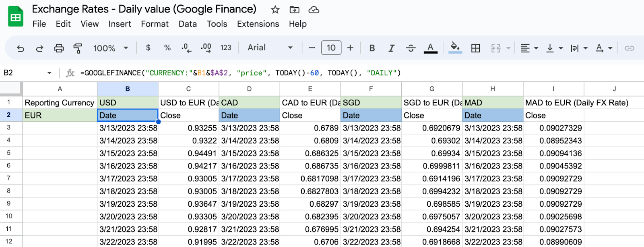Rename the Exchange Rates document title
Image resolution: width=644 pixels, height=247 pixels.
pos(144,9)
